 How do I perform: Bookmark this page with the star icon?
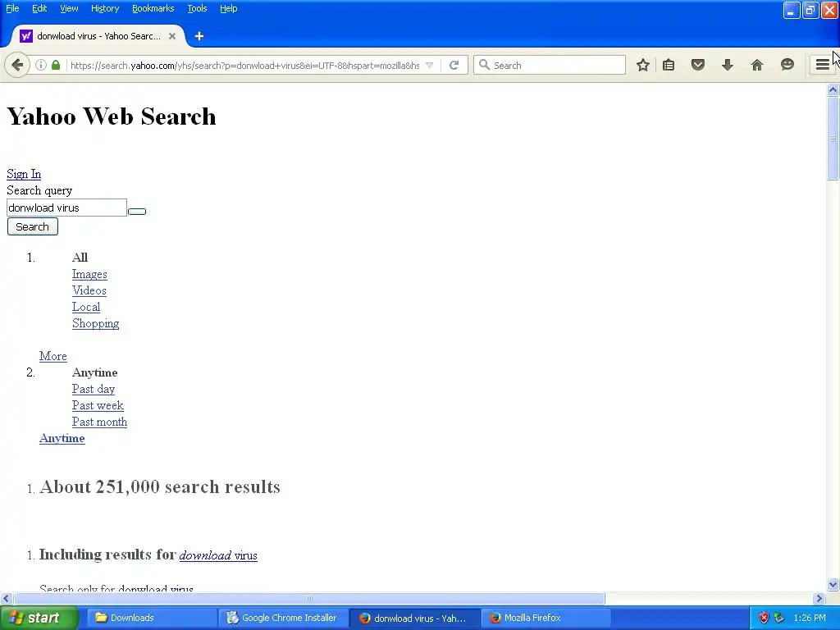coord(643,66)
